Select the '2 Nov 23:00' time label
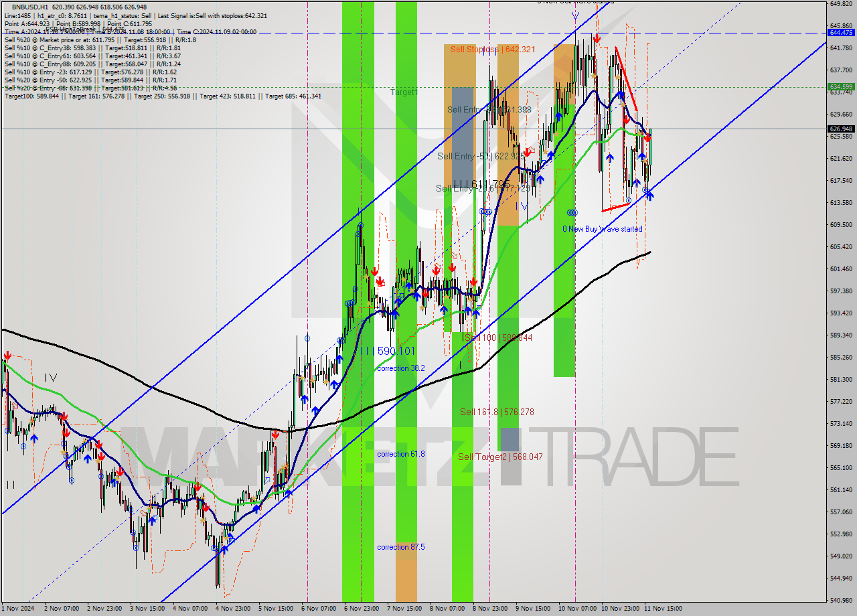This screenshot has height=616, width=857. pos(105,609)
